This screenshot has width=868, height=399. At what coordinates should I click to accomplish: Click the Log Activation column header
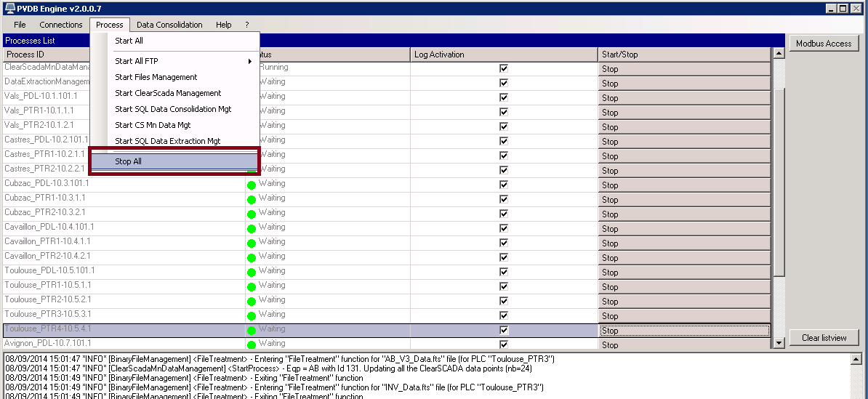coord(504,55)
